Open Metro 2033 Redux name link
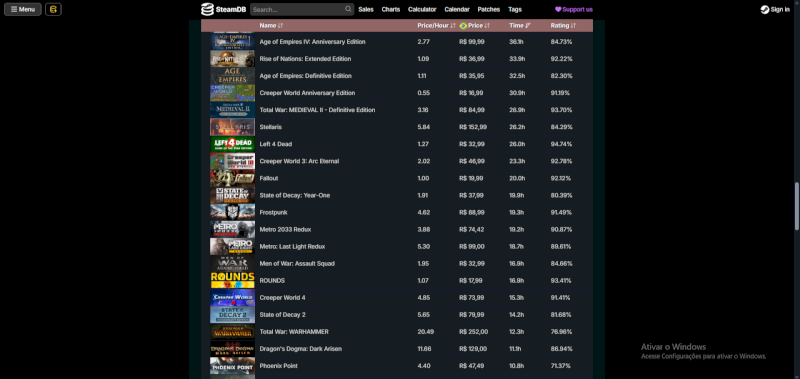Screen dimensions: 800x379 click(285, 230)
